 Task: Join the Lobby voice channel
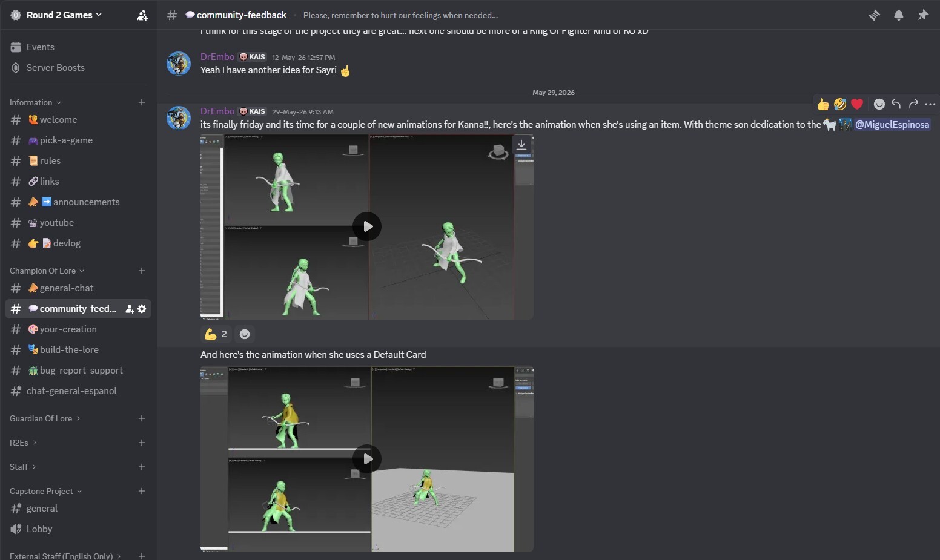tap(78, 529)
